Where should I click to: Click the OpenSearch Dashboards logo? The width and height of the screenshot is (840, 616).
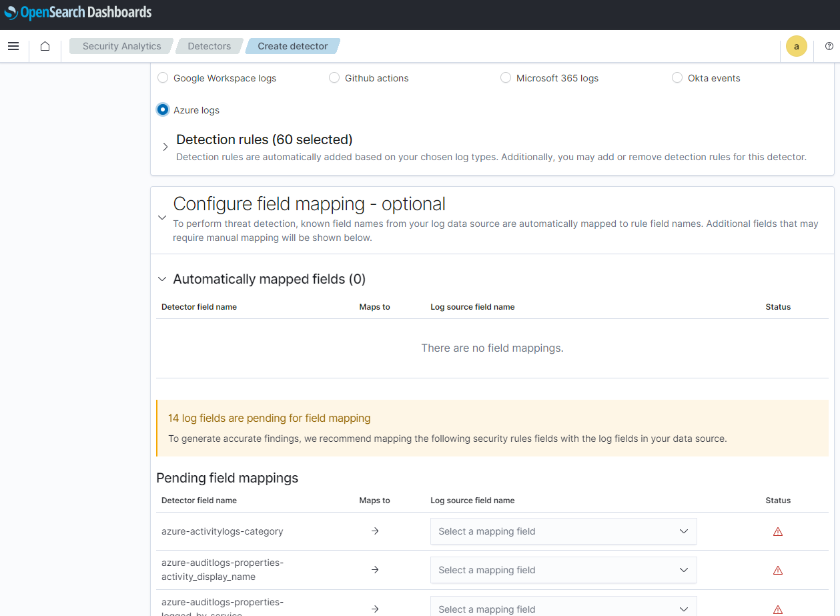click(77, 12)
